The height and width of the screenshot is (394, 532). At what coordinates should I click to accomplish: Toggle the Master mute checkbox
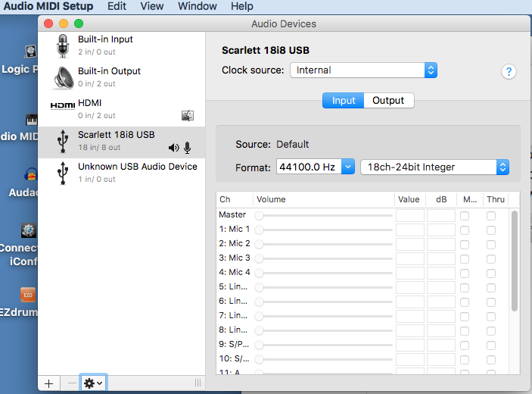tap(465, 216)
